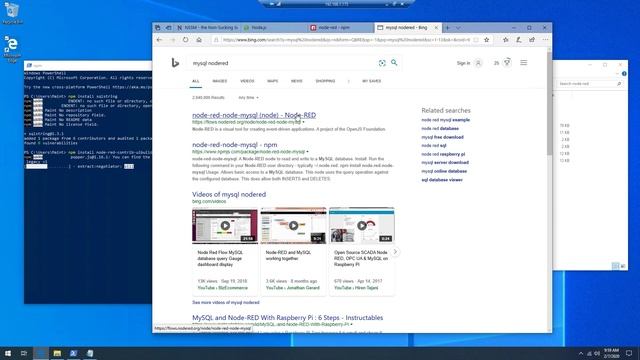Click the Bing search text box
The height and width of the screenshot is (360, 640).
(282, 63)
